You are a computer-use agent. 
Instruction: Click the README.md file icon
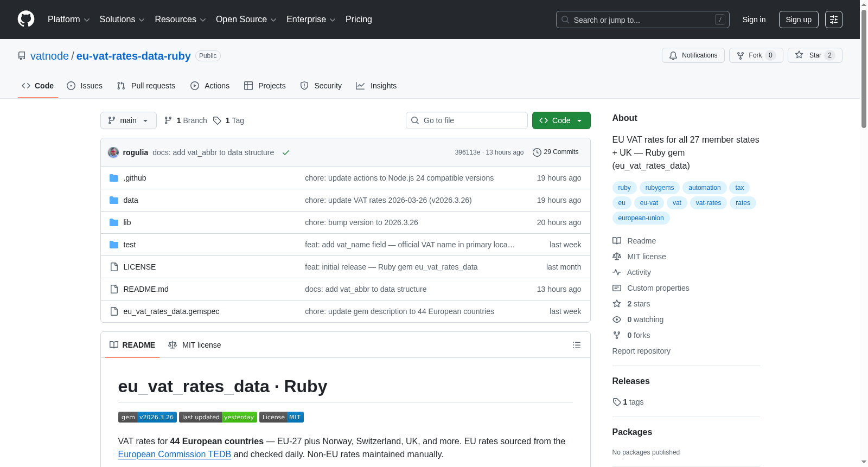click(x=114, y=289)
